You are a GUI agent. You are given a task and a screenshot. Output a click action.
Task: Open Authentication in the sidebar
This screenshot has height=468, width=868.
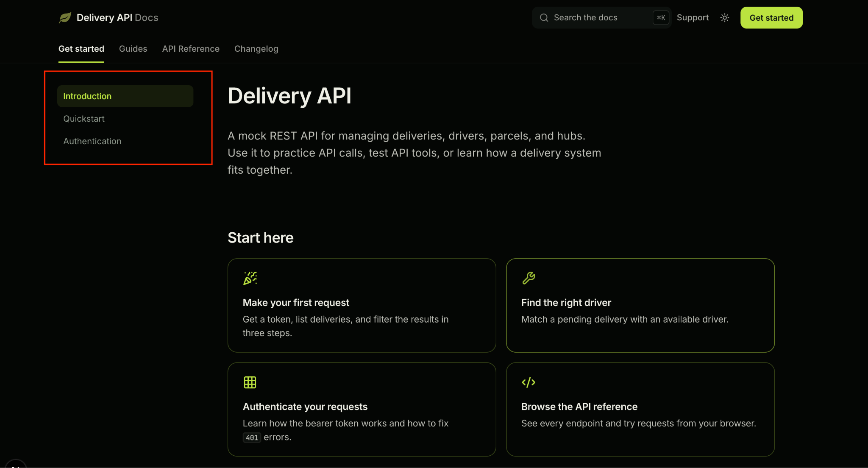click(125, 141)
